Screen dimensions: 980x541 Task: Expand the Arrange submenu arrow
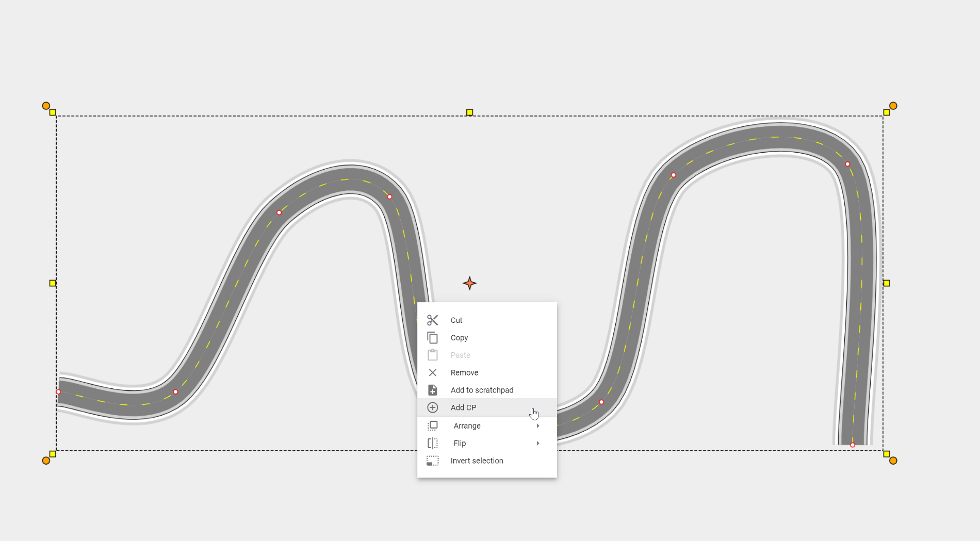pos(538,425)
